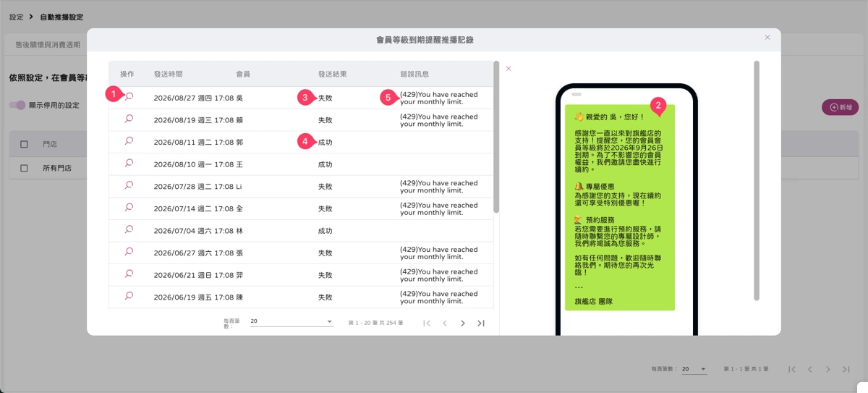The height and width of the screenshot is (393, 868).
Task: Open preview for 2026/07/14 全 record
Action: point(129,208)
